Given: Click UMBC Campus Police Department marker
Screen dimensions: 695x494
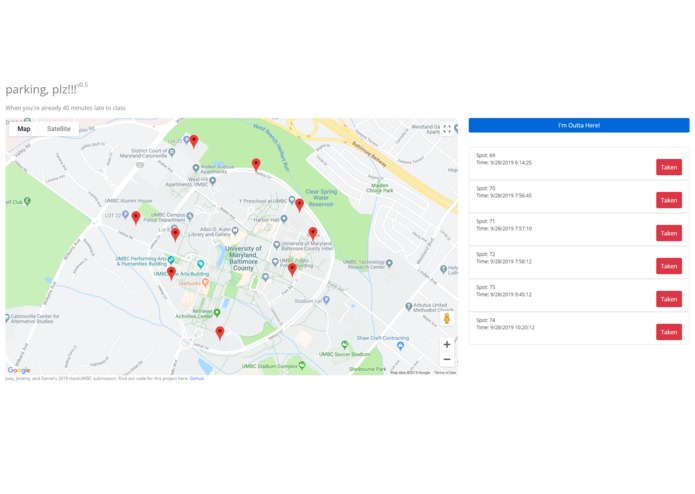Looking at the screenshot, I should (x=190, y=216).
